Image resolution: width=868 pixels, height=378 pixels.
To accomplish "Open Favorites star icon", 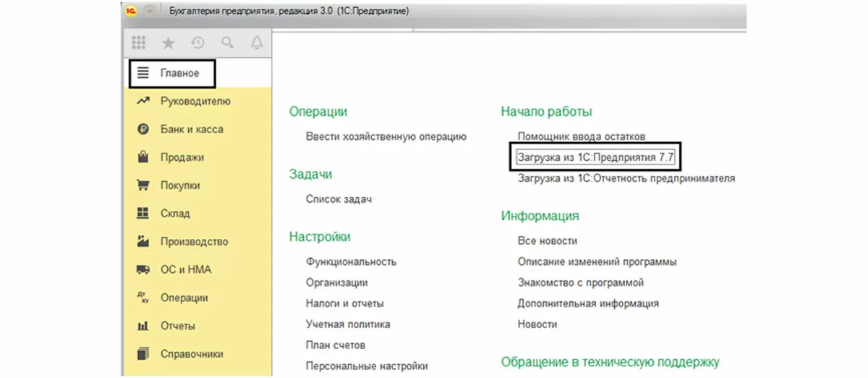I will 169,43.
